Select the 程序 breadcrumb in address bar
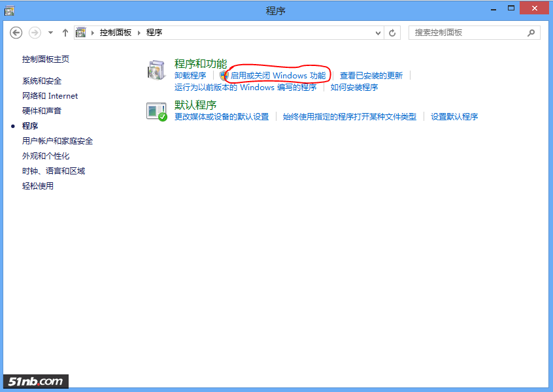553x392 pixels. 154,33
